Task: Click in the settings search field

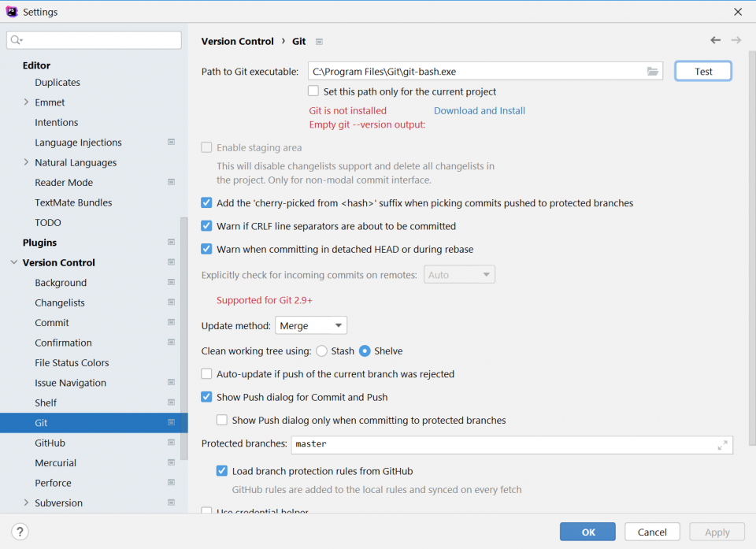Action: (x=94, y=40)
